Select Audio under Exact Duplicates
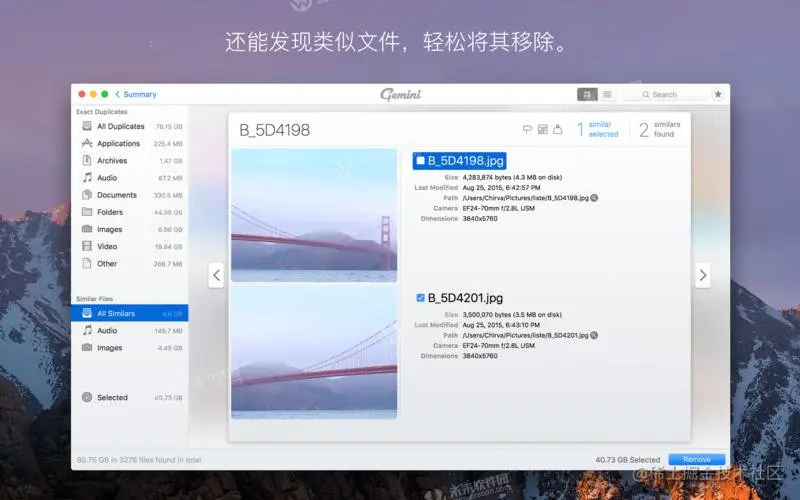Screen dimensions: 800x500 [132, 178]
